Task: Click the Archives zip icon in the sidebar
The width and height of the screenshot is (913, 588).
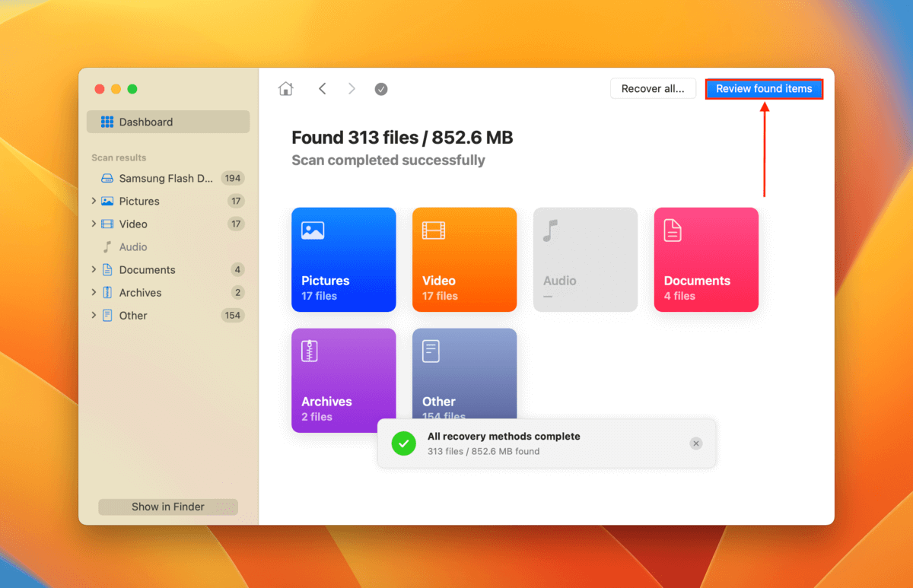Action: (107, 293)
